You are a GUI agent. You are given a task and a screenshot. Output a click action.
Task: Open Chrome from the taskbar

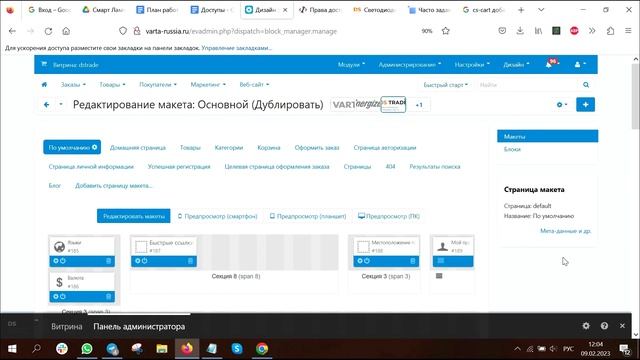(262, 349)
